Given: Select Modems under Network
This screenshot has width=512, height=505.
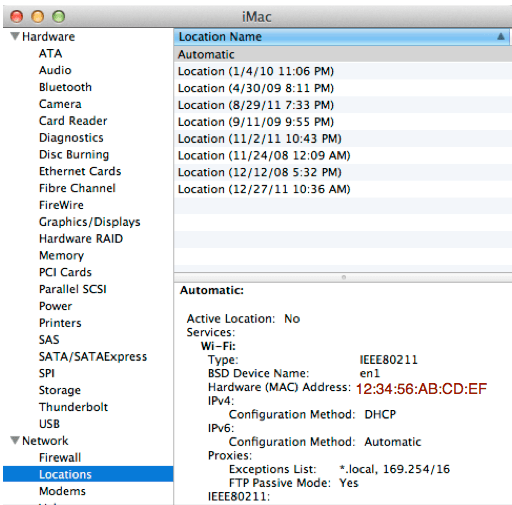Looking at the screenshot, I should point(62,491).
